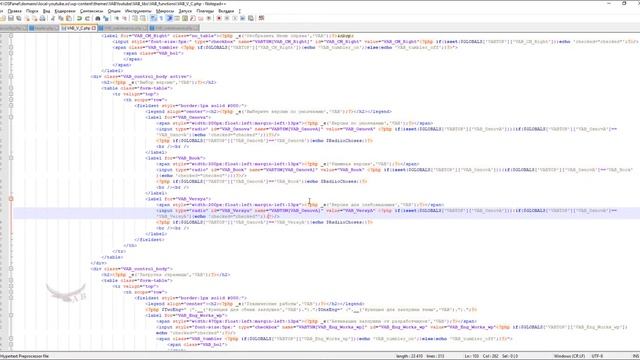Collapse fold at label for VAB_CM_Right
The image size is (640, 360).
click(x=11, y=36)
